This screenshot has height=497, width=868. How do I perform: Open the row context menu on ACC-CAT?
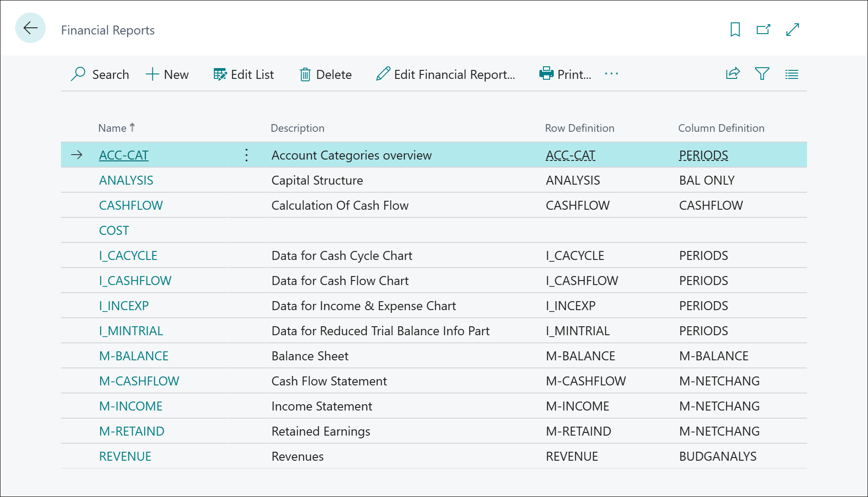point(246,155)
